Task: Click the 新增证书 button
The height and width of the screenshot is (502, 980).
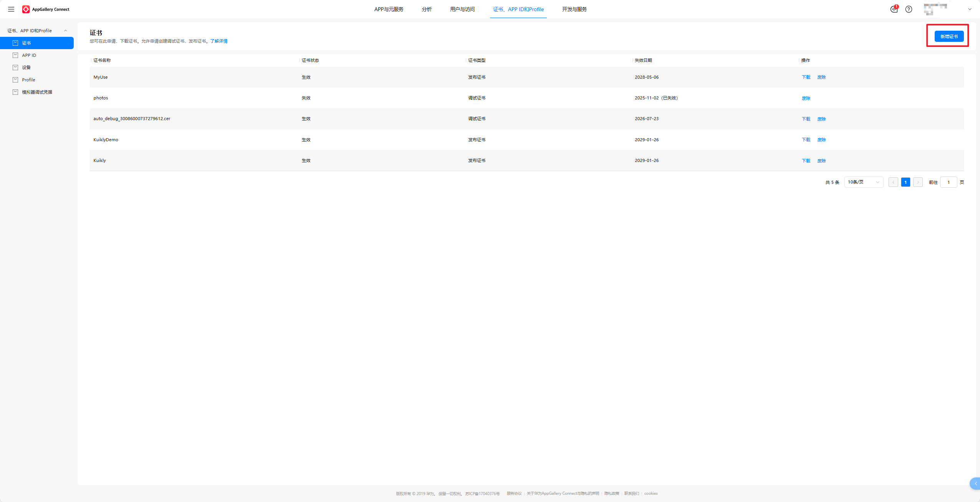Action: (x=949, y=36)
